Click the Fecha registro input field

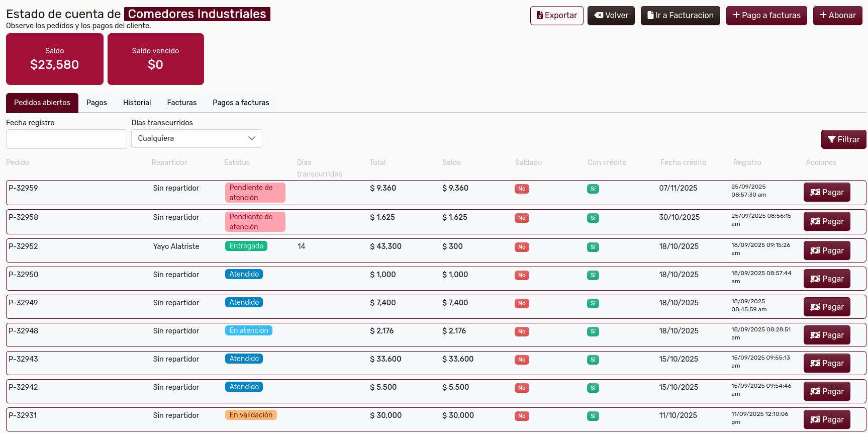tap(66, 139)
